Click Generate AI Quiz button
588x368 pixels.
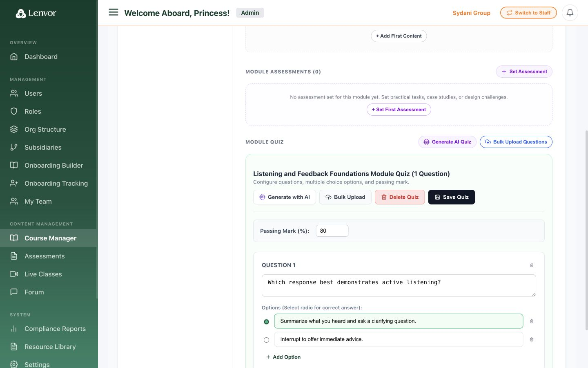point(447,142)
